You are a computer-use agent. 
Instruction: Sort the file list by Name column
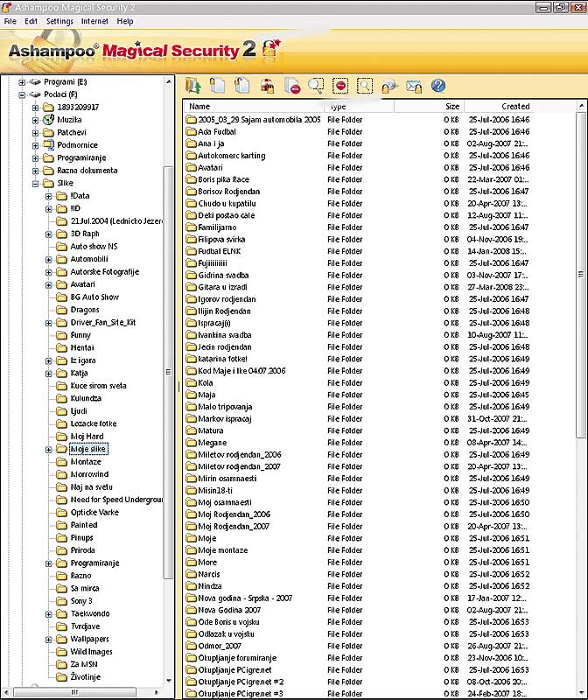tap(254, 106)
